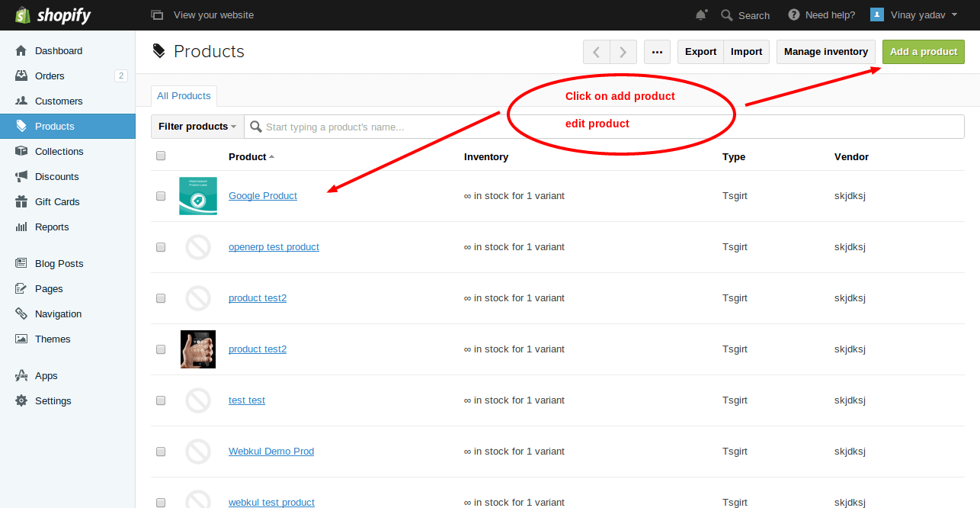The width and height of the screenshot is (980, 508).
Task: Open the Filter products dropdown
Action: (197, 127)
